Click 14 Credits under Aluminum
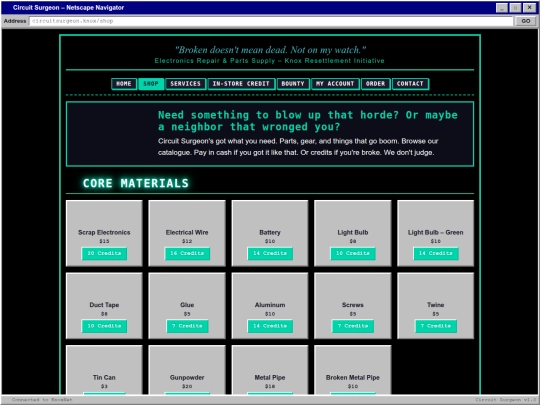 (x=270, y=326)
